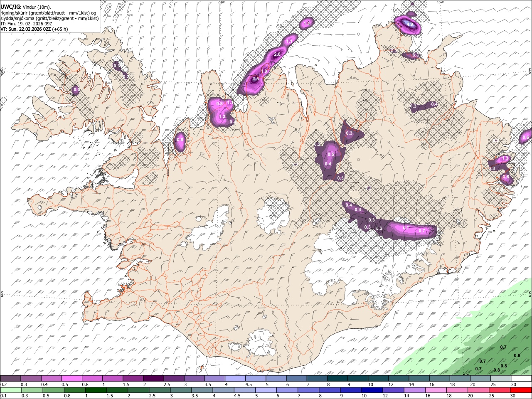
Task: Pick the upper legend swatch between 0.2 and 0.3
Action: point(10,378)
